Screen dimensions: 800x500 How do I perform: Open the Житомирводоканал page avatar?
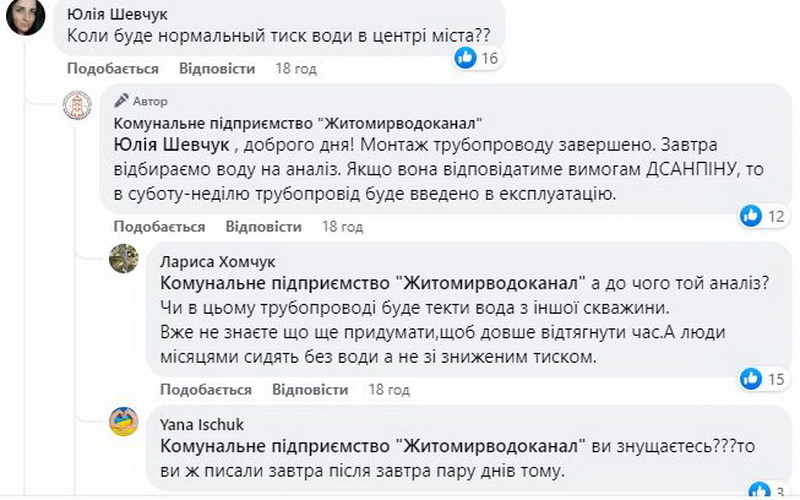[x=77, y=105]
